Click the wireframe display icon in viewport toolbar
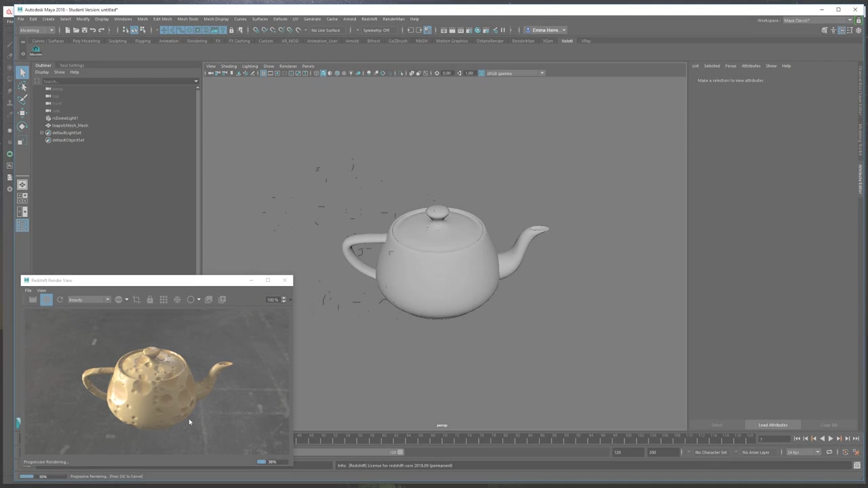868x488 pixels. pyautogui.click(x=316, y=73)
